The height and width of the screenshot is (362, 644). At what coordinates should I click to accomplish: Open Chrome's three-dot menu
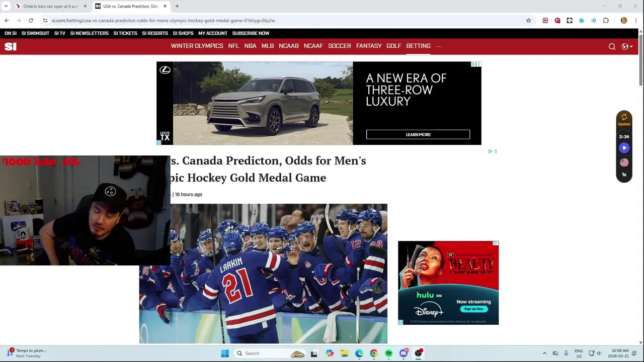pos(636,21)
